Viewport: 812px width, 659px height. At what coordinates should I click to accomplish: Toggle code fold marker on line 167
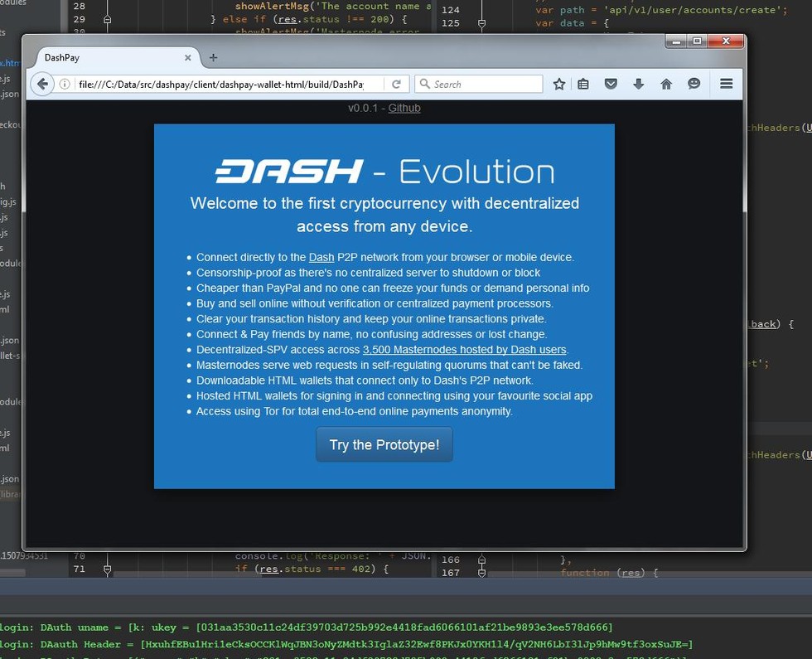(x=481, y=573)
